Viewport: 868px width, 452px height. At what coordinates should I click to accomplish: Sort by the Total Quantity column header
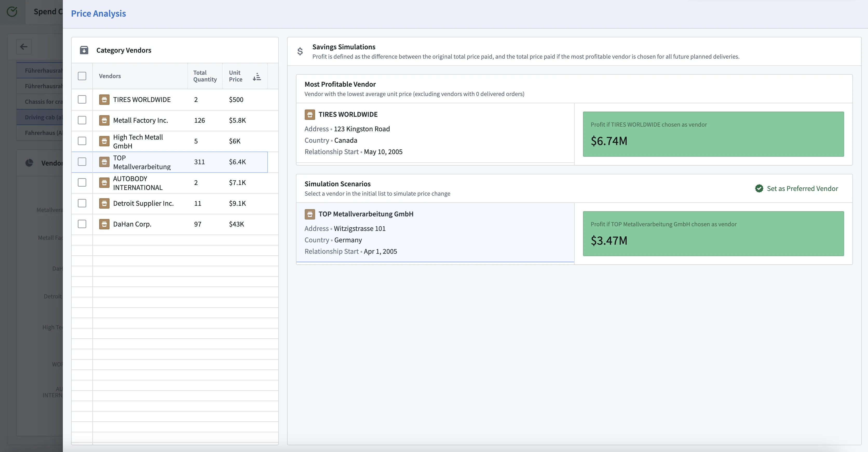(x=205, y=76)
